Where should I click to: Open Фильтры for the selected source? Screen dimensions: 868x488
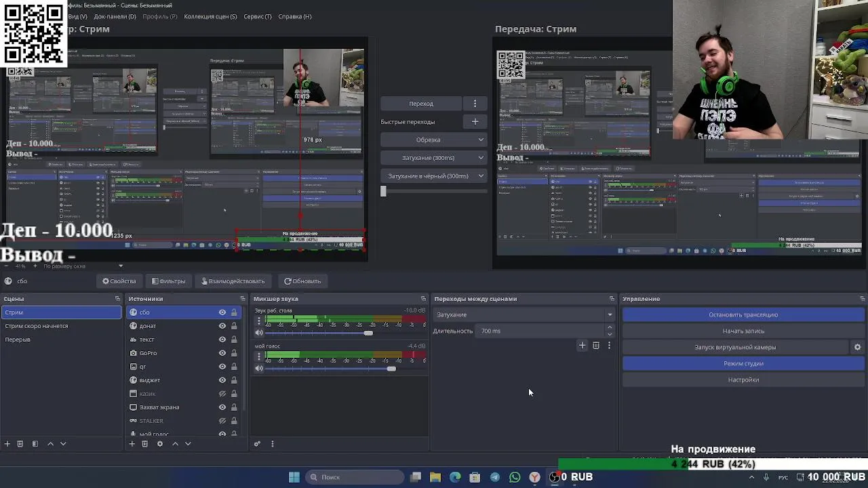168,281
